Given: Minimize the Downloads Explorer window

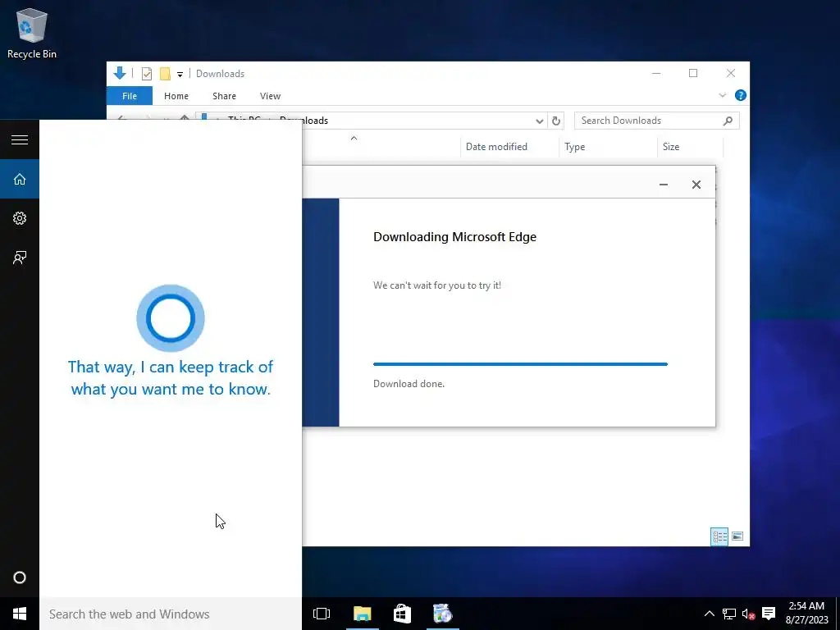Looking at the screenshot, I should [656, 73].
